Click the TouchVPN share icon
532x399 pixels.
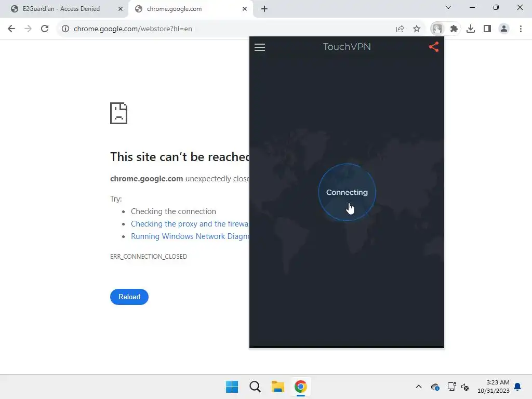click(x=434, y=47)
